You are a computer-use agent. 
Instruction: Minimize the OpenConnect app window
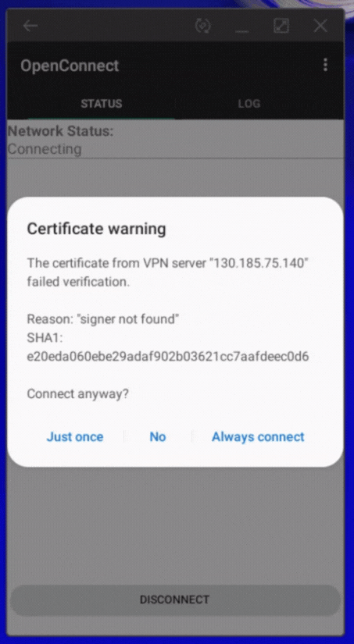tap(241, 26)
